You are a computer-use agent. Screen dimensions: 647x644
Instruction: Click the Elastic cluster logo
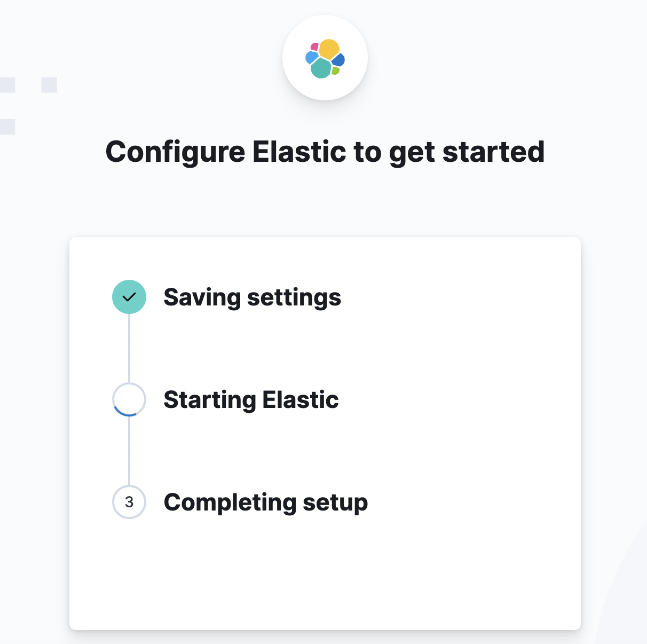click(325, 58)
